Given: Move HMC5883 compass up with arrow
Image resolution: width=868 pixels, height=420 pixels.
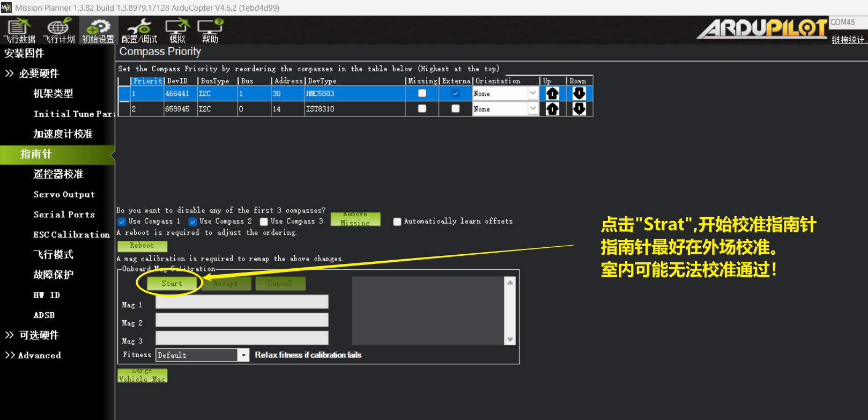Looking at the screenshot, I should click(x=552, y=93).
